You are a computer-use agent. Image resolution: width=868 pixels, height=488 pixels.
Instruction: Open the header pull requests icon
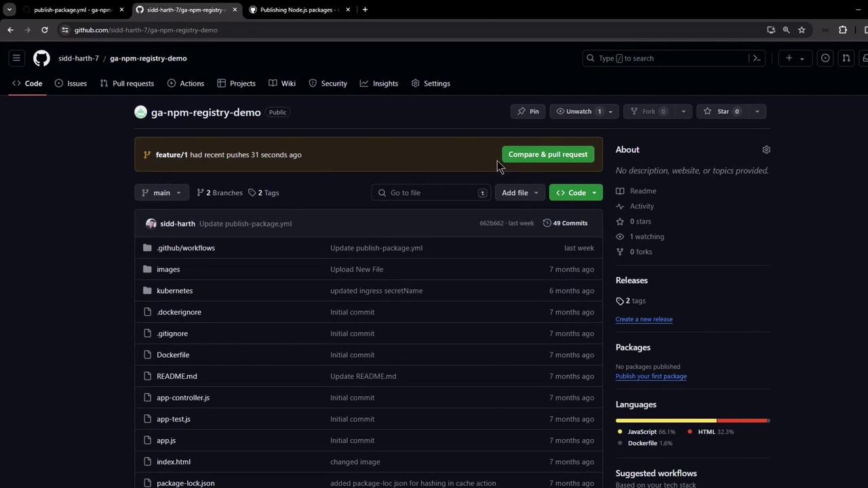[846, 58]
